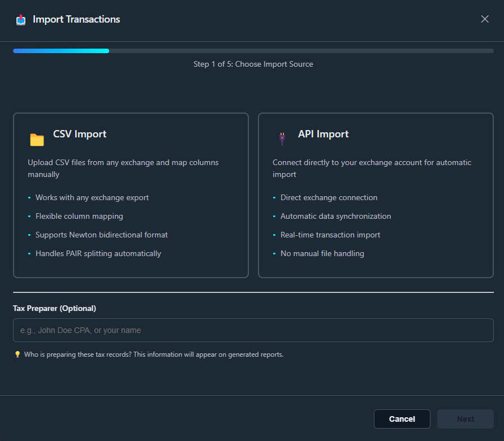
Task: Click the Next button
Action: coord(465,419)
